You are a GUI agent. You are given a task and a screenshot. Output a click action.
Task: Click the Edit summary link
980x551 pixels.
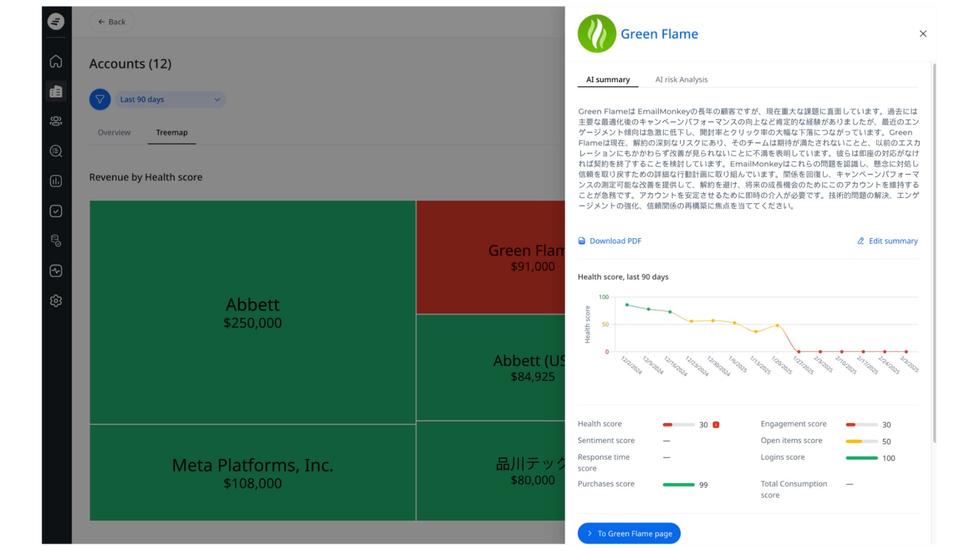(x=888, y=241)
